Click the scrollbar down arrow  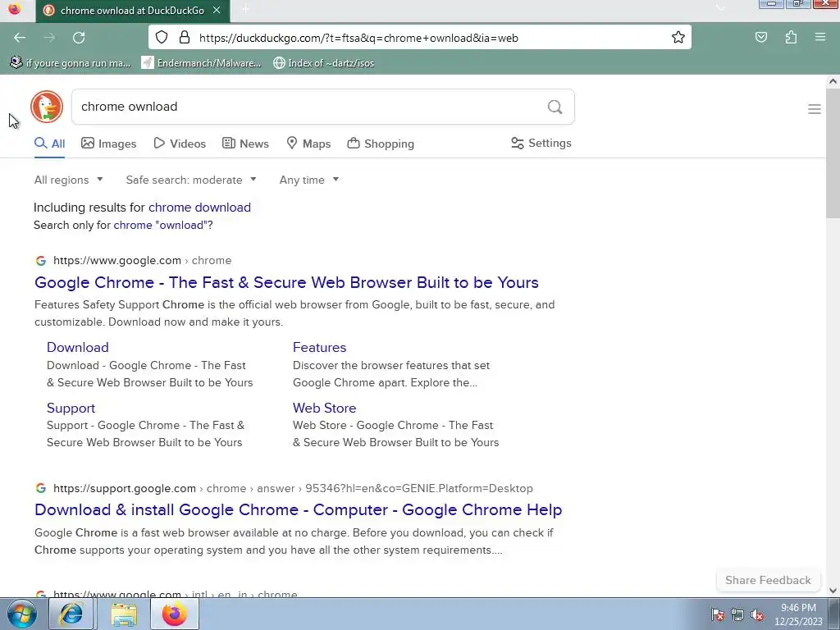(833, 591)
